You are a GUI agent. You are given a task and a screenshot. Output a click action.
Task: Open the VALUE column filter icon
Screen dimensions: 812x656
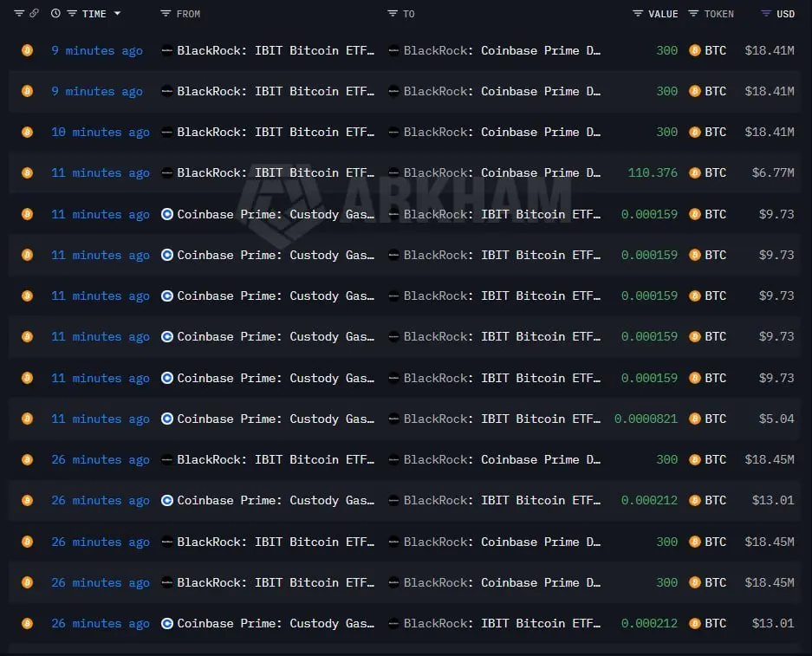pos(638,14)
